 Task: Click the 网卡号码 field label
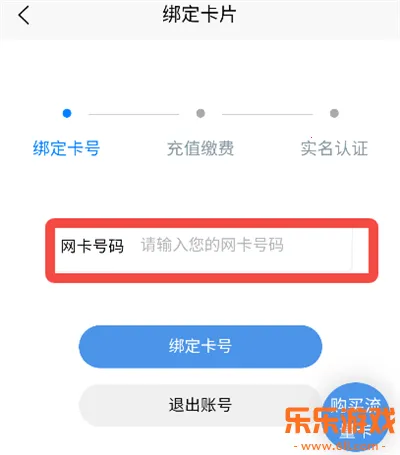click(92, 246)
